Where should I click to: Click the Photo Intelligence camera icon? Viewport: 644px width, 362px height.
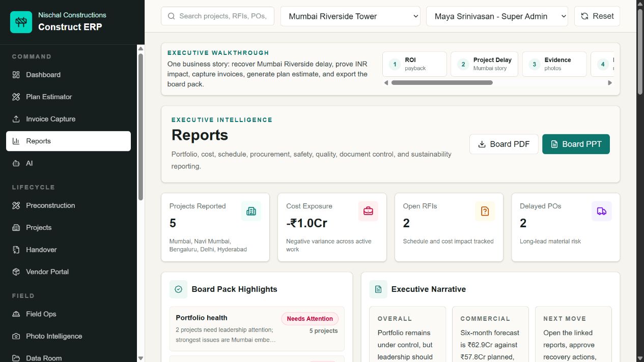pyautogui.click(x=16, y=336)
